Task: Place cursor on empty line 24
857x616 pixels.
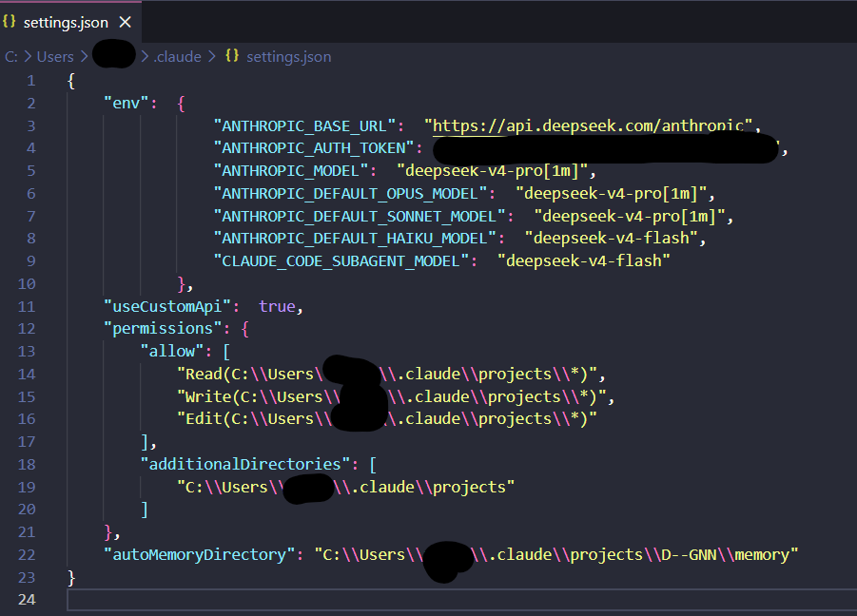Action: [462, 600]
